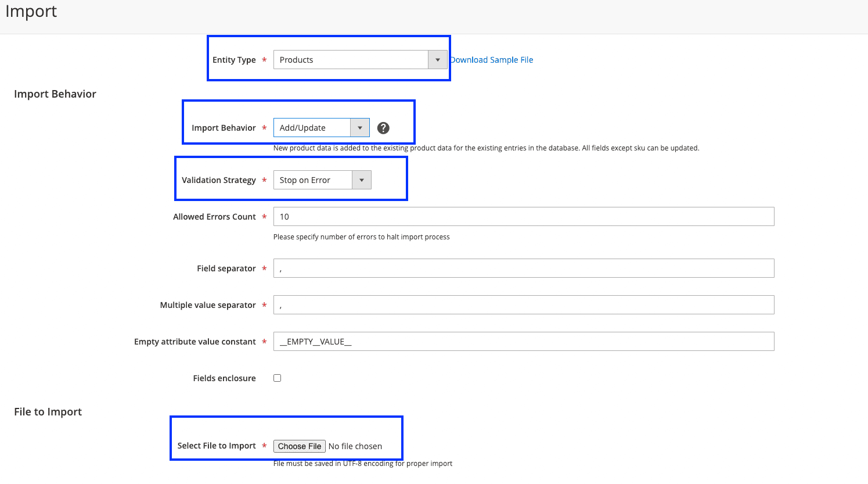Click the 'Import Behavior' section heading
The image size is (868, 484).
[55, 94]
